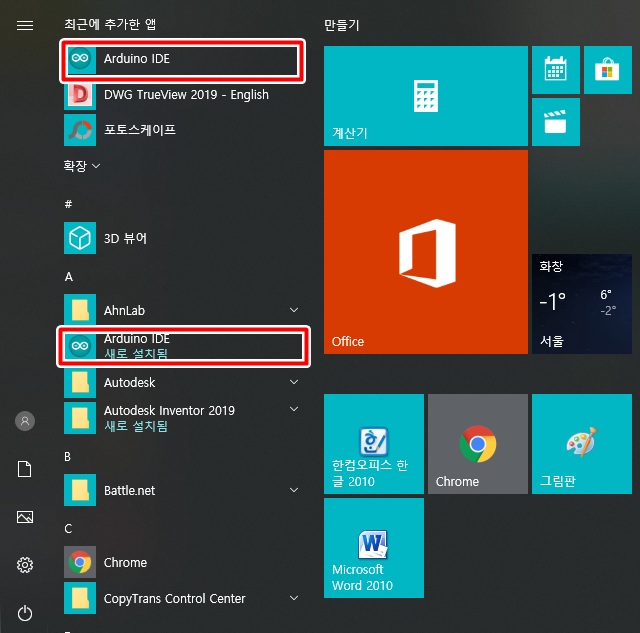Launch the Chrome tile
The height and width of the screenshot is (633, 640).
[x=478, y=444]
